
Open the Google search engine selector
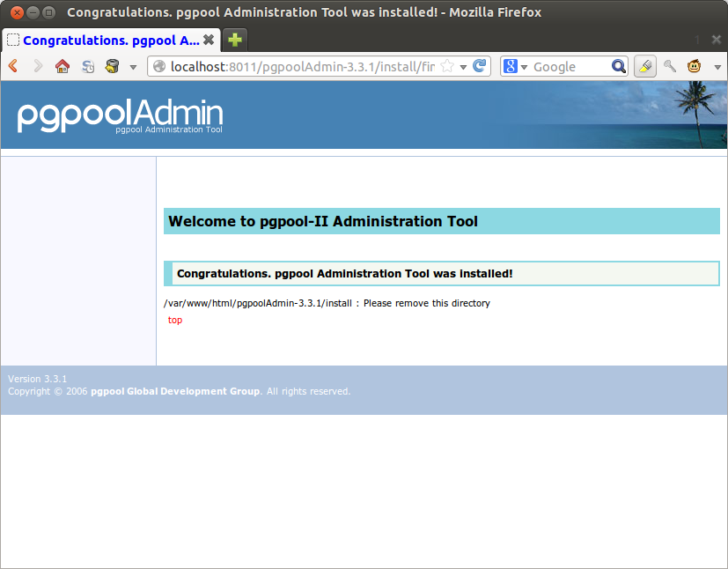[515, 66]
